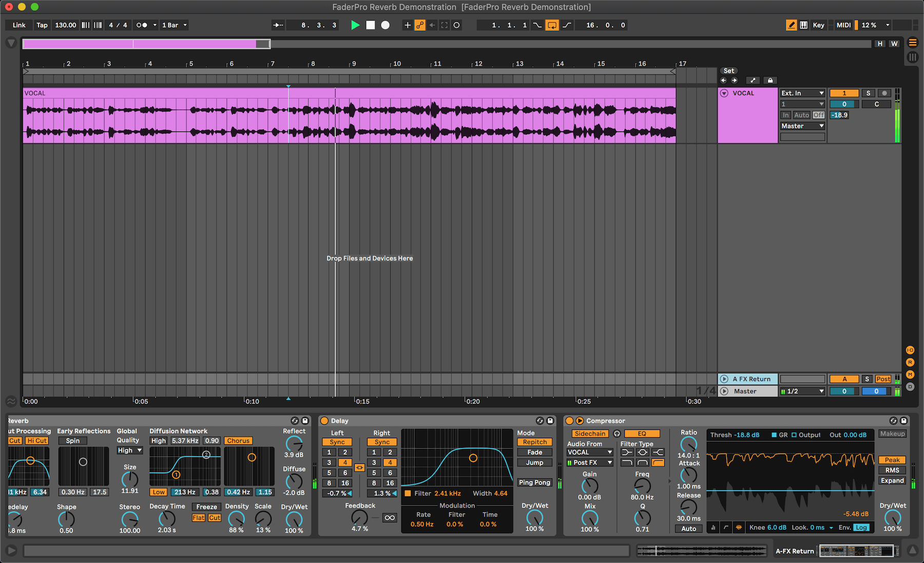Open the Audio From VOCAL dropdown
Image resolution: width=924 pixels, height=563 pixels.
pyautogui.click(x=590, y=453)
